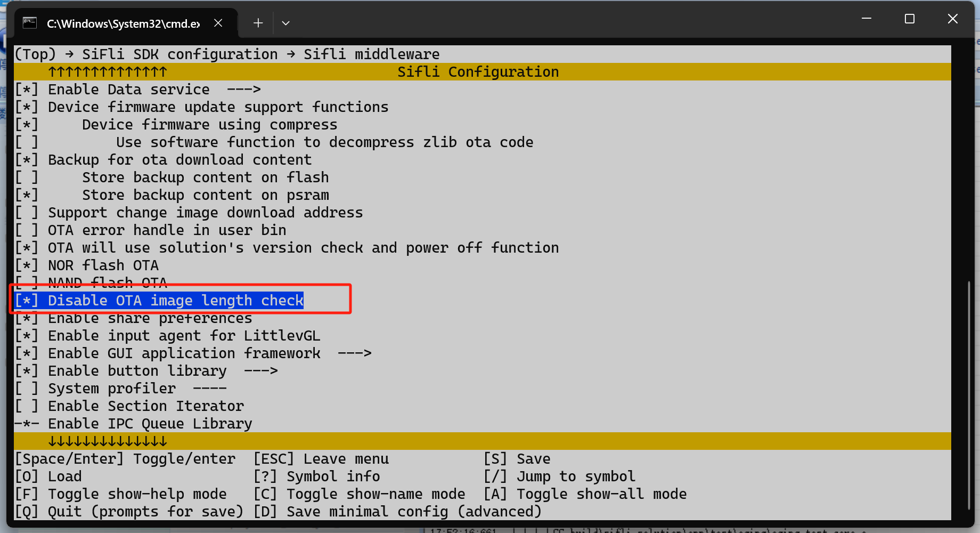980x533 pixels.
Task: Toggle Device firmware using compress checkbox
Action: (x=27, y=125)
